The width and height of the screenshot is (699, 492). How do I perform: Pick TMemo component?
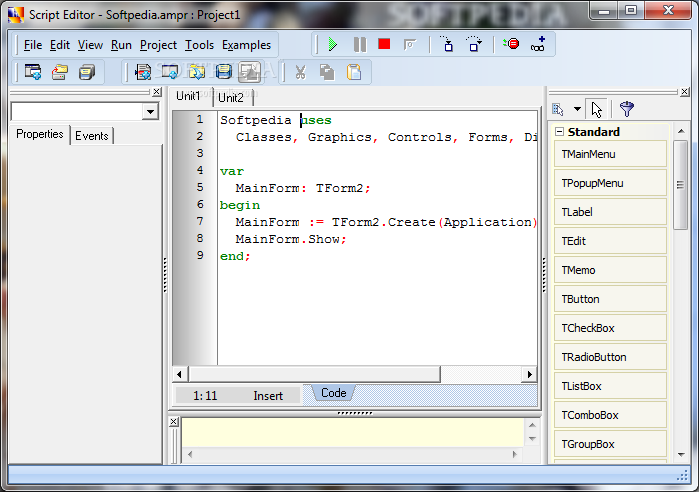click(610, 270)
